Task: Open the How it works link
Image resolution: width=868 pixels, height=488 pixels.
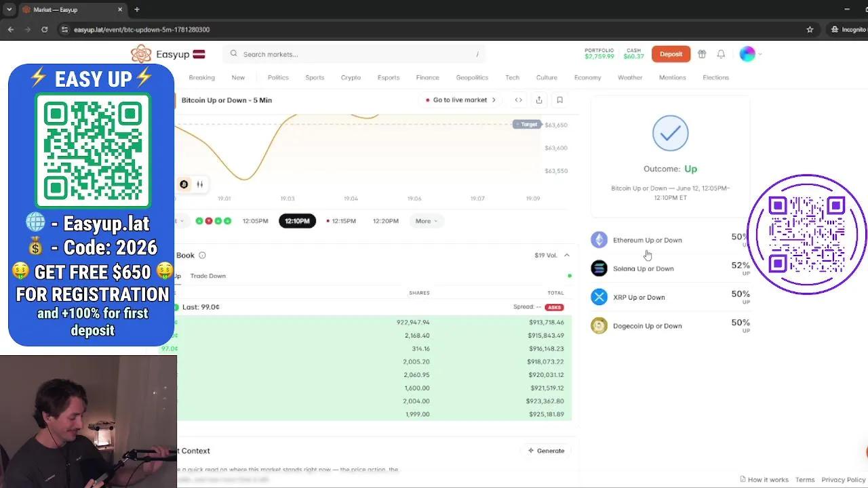Action: point(764,480)
